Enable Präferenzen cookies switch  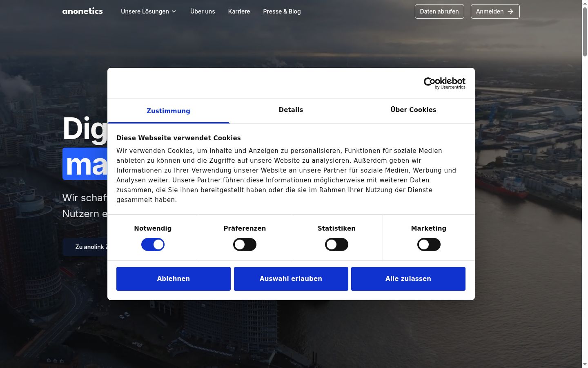245,245
